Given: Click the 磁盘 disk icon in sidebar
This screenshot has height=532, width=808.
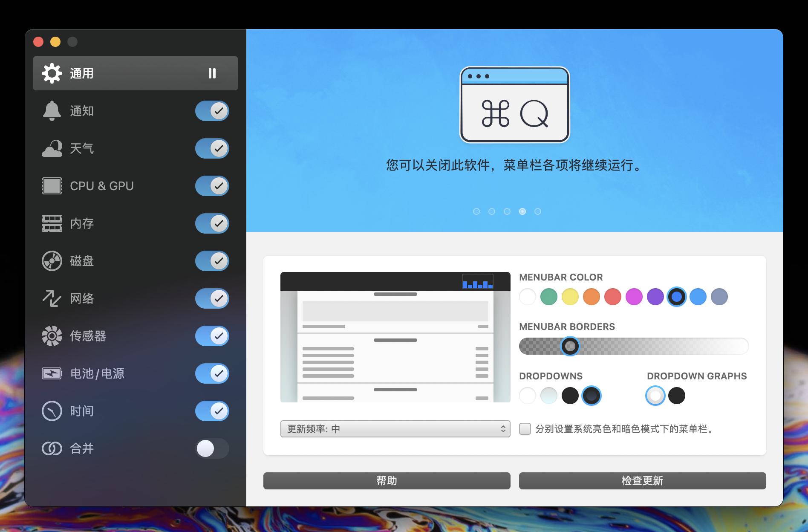Looking at the screenshot, I should [x=52, y=261].
